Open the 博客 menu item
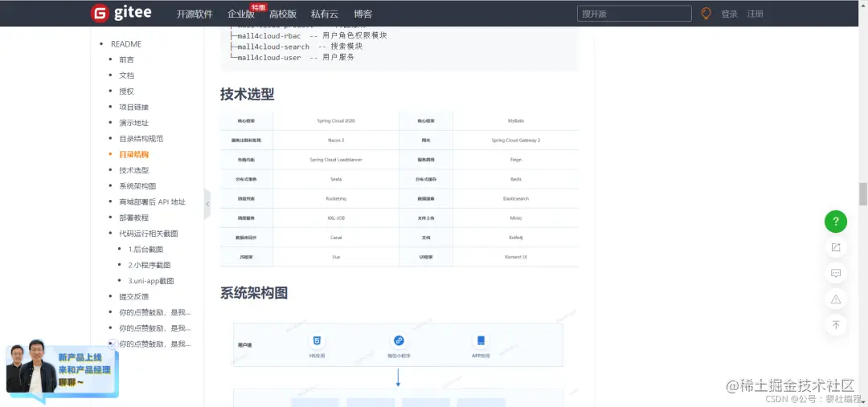The image size is (868, 407). [363, 14]
